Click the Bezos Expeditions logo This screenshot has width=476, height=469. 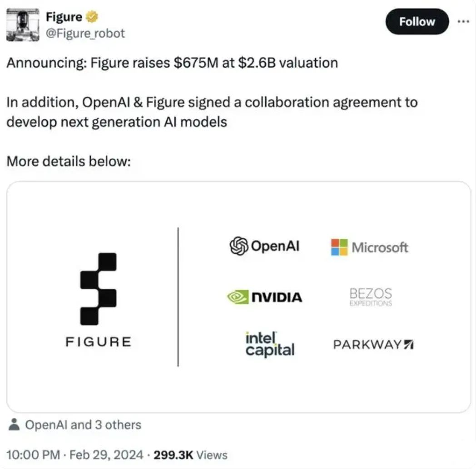tap(371, 296)
